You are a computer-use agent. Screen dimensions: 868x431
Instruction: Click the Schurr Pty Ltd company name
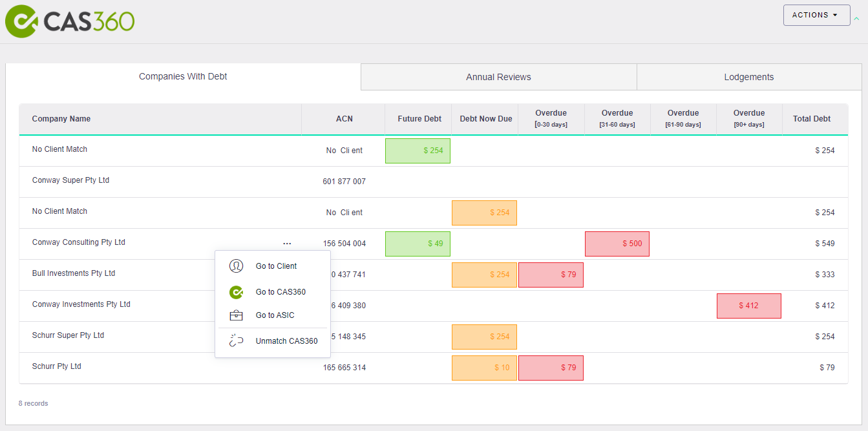pos(57,366)
